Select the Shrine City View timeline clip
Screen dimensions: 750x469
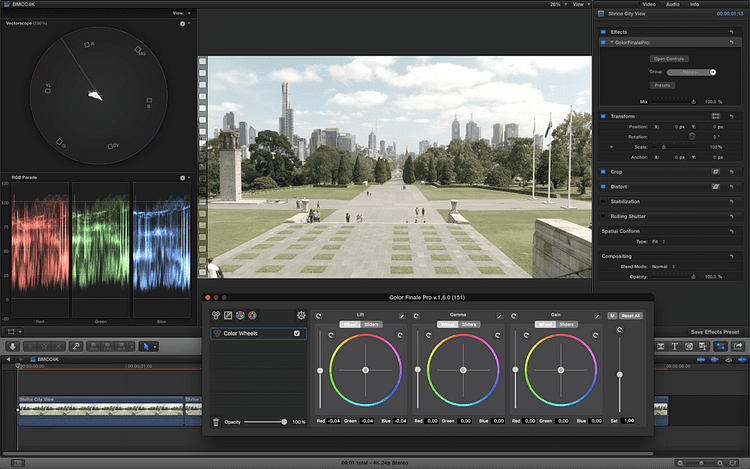tap(101, 410)
